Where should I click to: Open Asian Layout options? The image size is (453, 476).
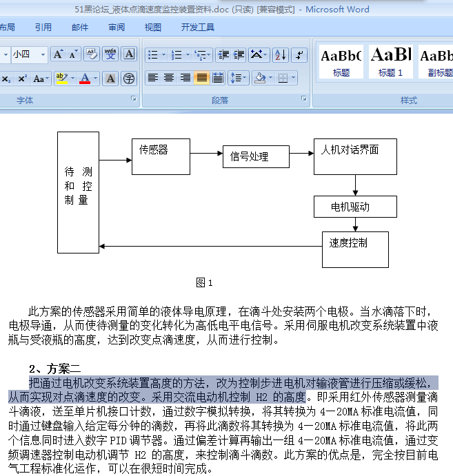coord(259,55)
